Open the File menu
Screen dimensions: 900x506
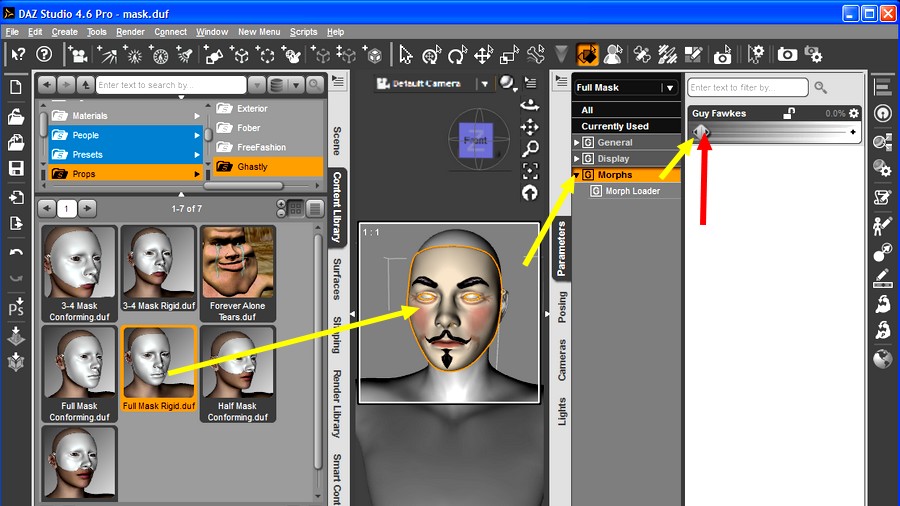click(11, 32)
